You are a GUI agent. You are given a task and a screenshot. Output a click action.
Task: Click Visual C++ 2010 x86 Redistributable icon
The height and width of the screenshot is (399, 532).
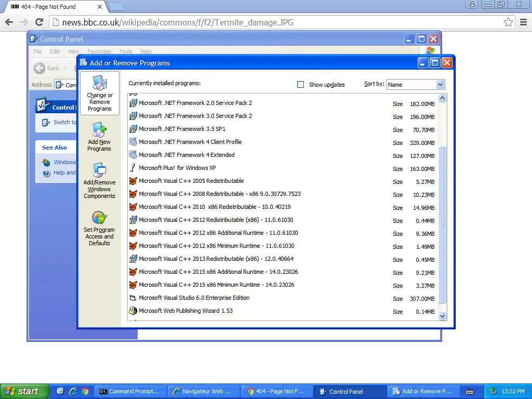pyautogui.click(x=133, y=207)
